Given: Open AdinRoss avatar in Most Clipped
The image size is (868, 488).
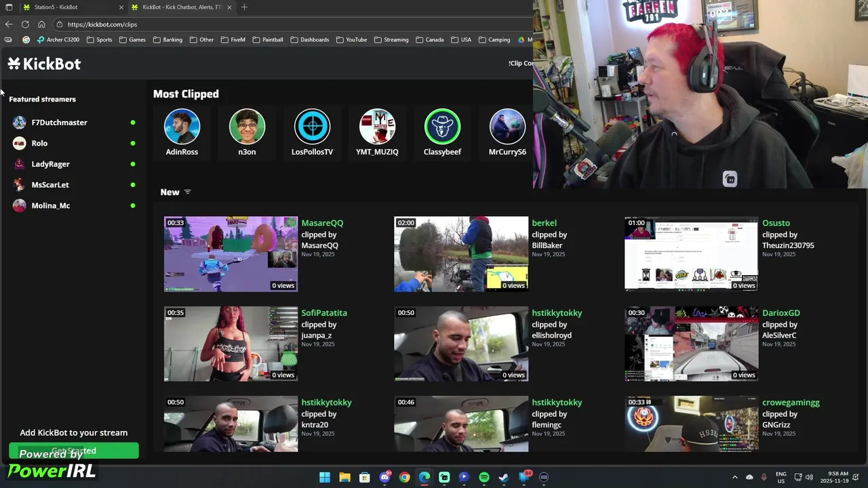Looking at the screenshot, I should click(x=182, y=127).
